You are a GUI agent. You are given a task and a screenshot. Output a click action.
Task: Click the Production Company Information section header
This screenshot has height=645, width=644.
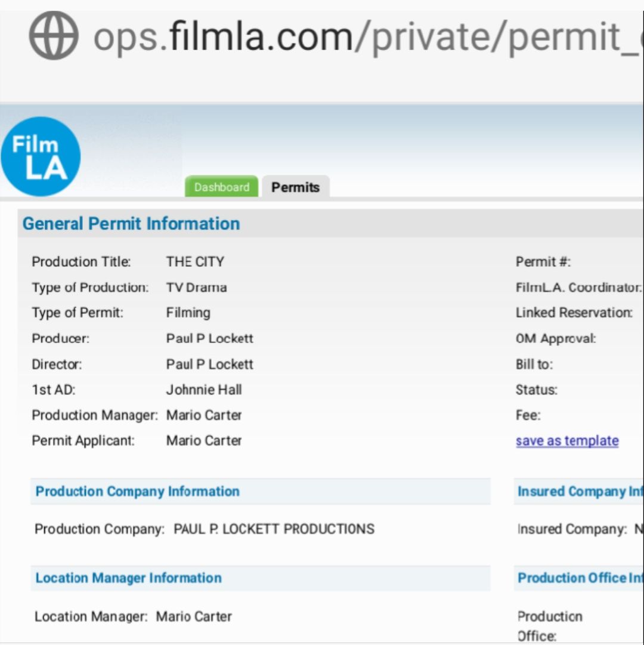pos(137,492)
